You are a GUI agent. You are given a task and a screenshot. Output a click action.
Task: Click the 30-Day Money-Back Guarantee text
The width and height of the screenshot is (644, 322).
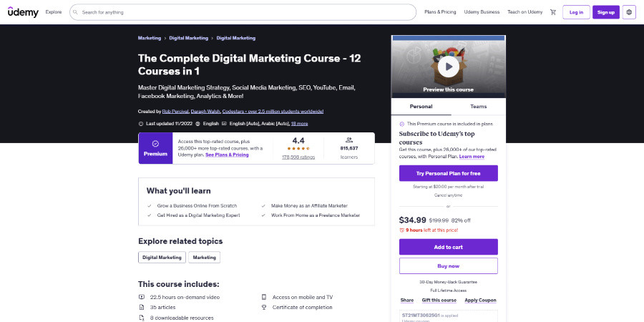point(448,282)
